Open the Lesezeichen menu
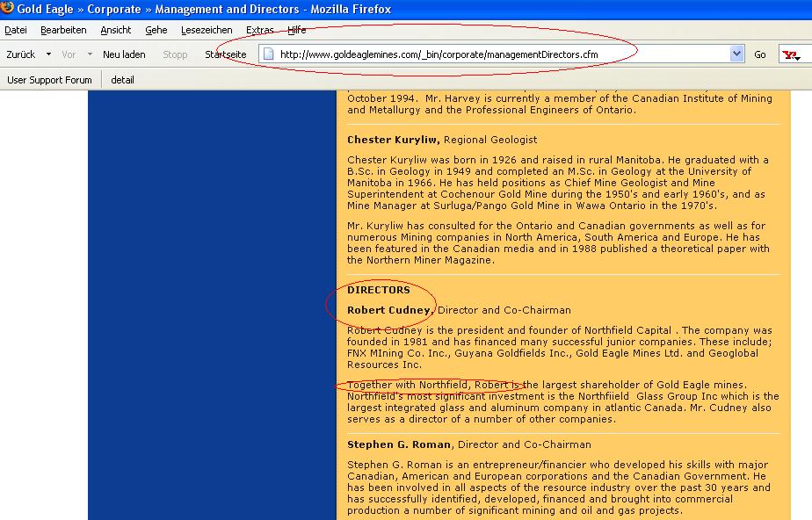The image size is (812, 520). [207, 30]
